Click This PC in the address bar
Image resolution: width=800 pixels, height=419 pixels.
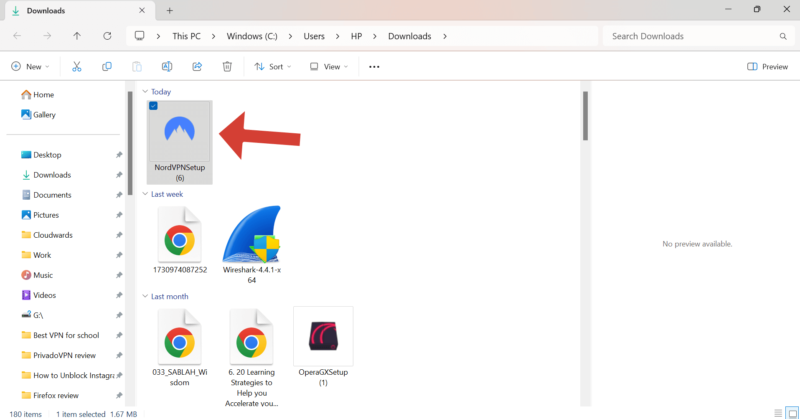click(x=186, y=36)
